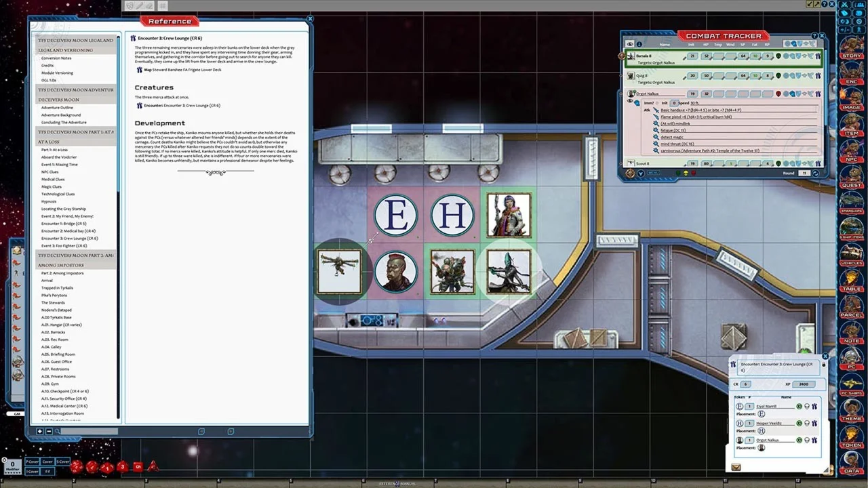The image size is (868, 488).
Task: Open the Story sidebar button
Action: tap(852, 45)
